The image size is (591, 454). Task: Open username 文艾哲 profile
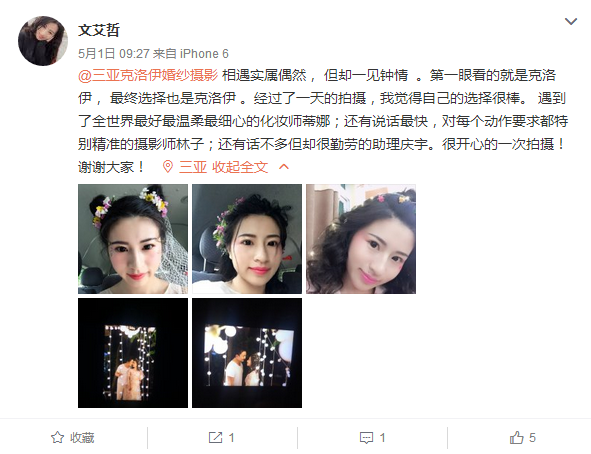tap(99, 30)
